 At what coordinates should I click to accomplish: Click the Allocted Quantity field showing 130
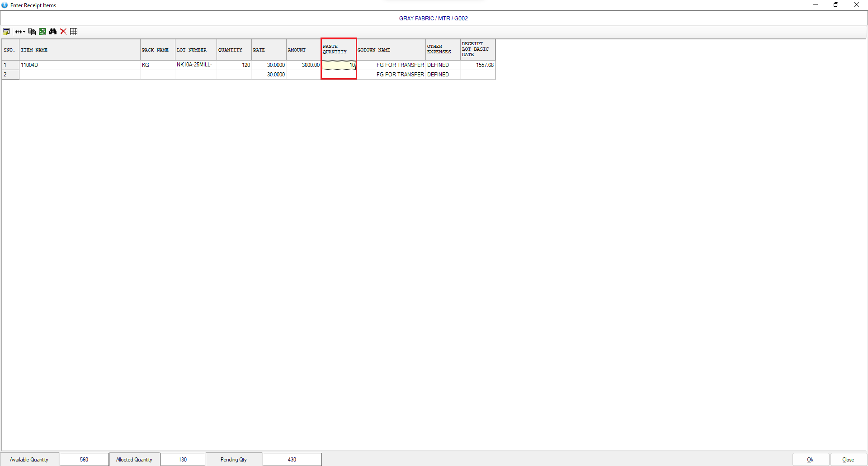(183, 460)
